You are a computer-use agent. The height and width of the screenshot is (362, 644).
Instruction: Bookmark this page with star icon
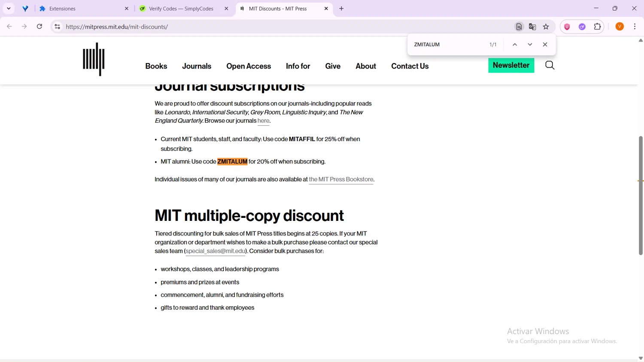pos(546,27)
